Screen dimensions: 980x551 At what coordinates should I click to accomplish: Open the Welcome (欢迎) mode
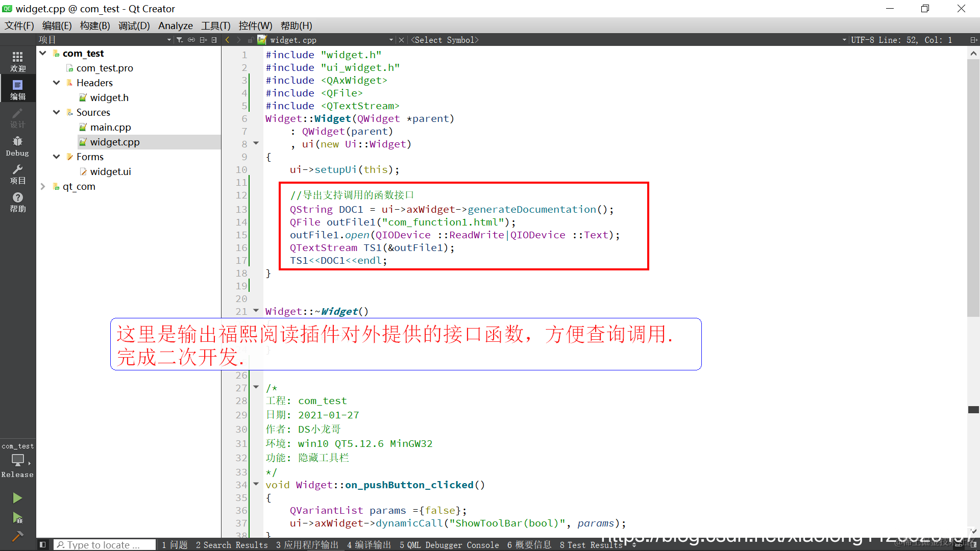click(17, 61)
